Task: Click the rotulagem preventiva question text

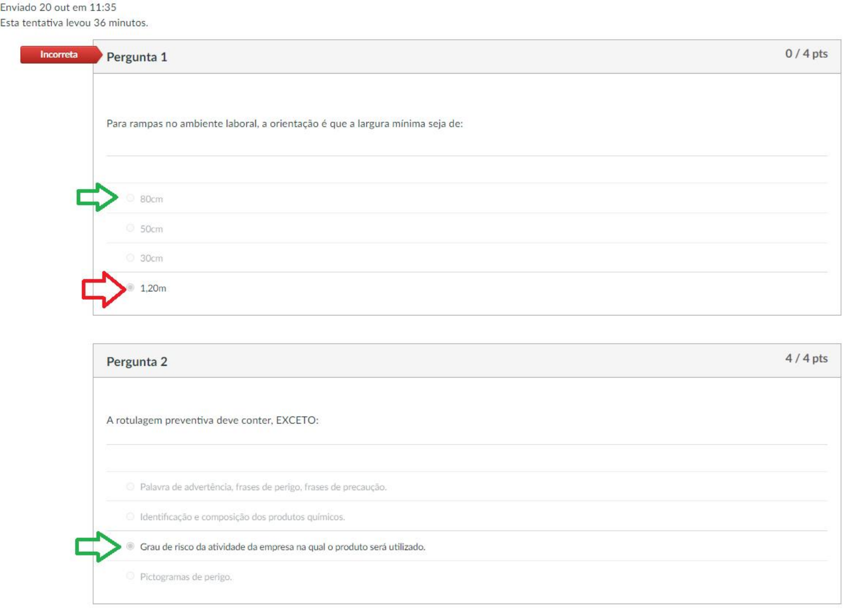Action: [x=212, y=420]
